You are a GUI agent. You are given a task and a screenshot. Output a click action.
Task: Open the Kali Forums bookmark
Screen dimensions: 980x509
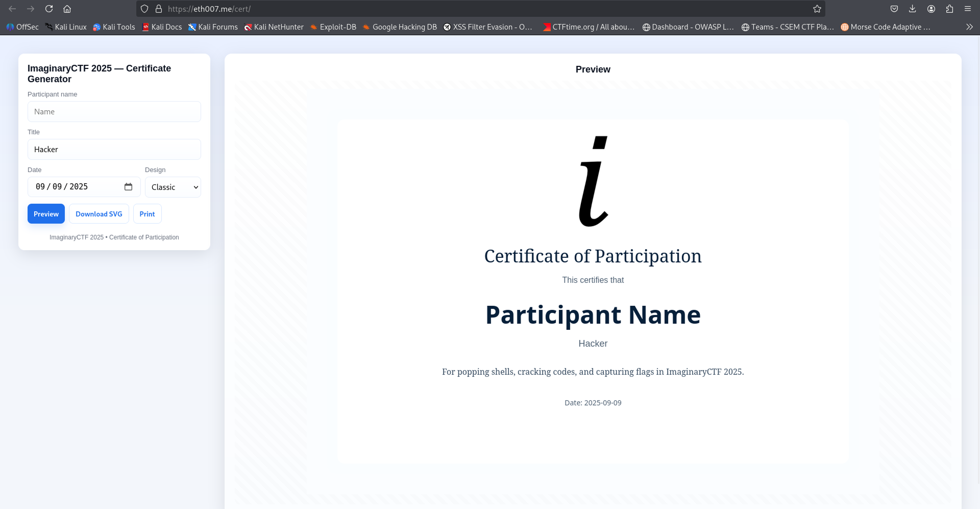click(213, 27)
